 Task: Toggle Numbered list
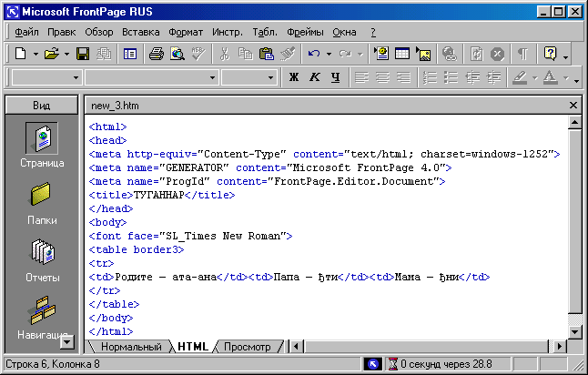point(431,77)
